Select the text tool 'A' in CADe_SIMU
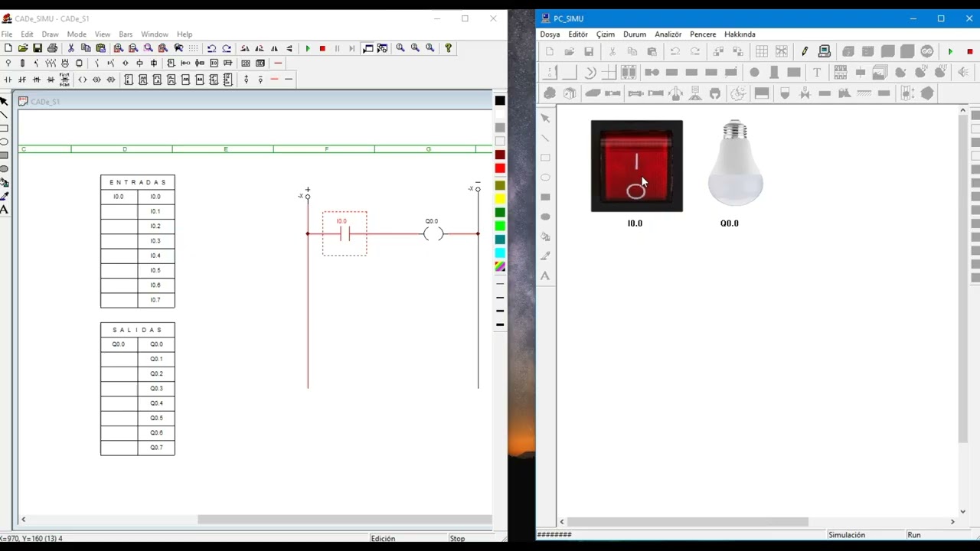This screenshot has height=551, width=980. pyautogui.click(x=4, y=210)
